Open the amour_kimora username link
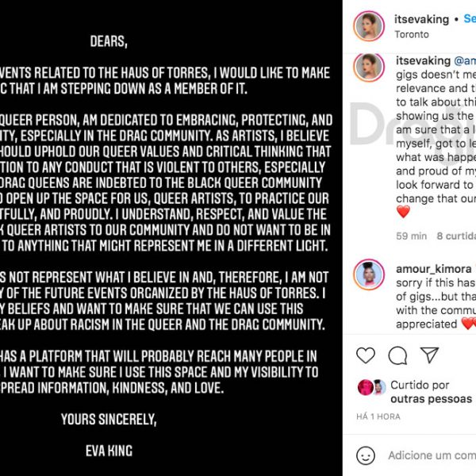The height and width of the screenshot is (476, 476). click(433, 269)
